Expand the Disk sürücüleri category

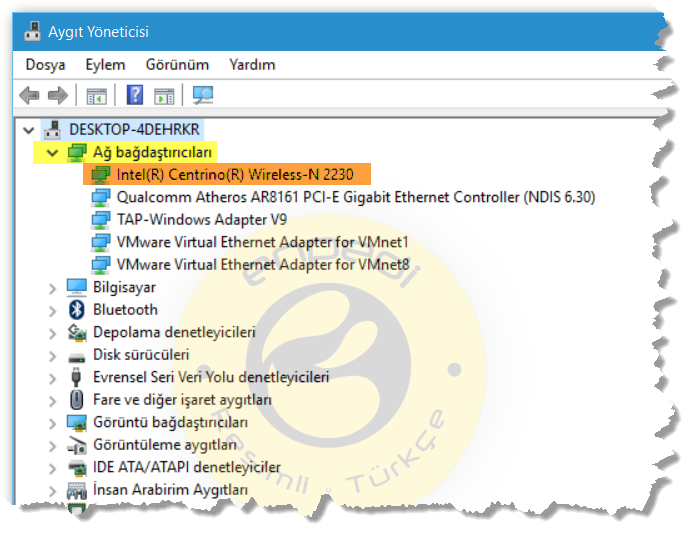[52, 356]
